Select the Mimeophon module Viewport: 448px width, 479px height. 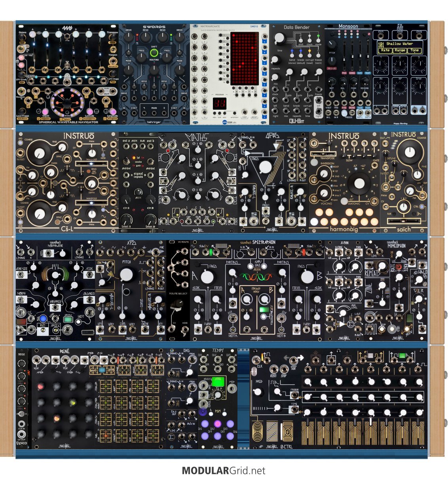pos(396,290)
